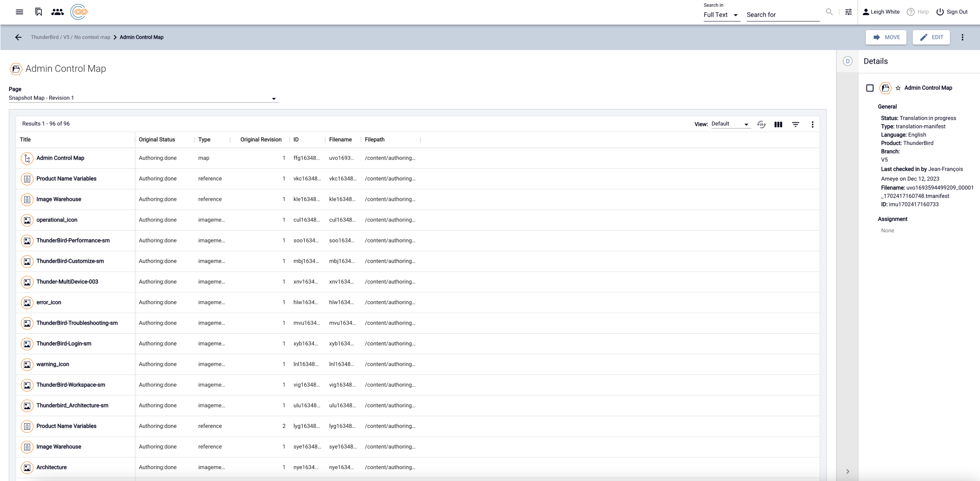Open the column chooser icon
The height and width of the screenshot is (481, 980).
tap(778, 124)
